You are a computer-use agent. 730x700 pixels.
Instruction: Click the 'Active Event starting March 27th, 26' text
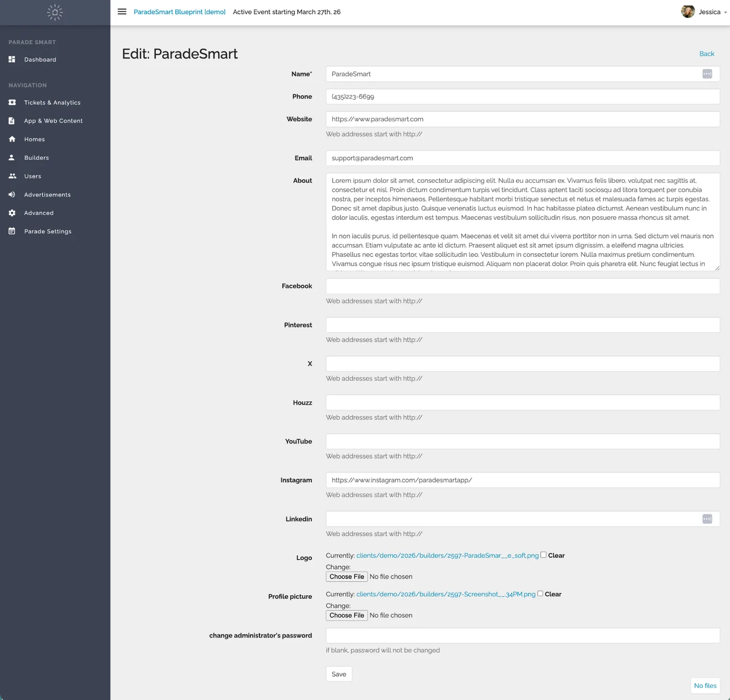287,12
